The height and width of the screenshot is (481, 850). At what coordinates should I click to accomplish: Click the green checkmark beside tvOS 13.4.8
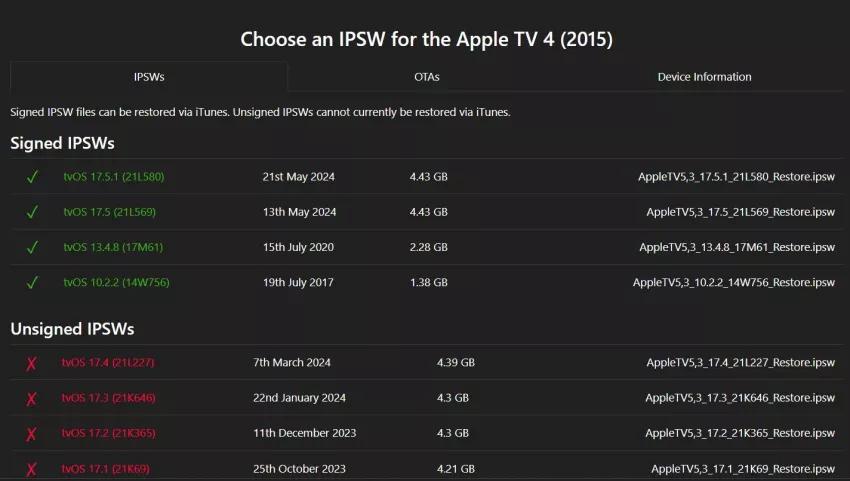pos(32,247)
